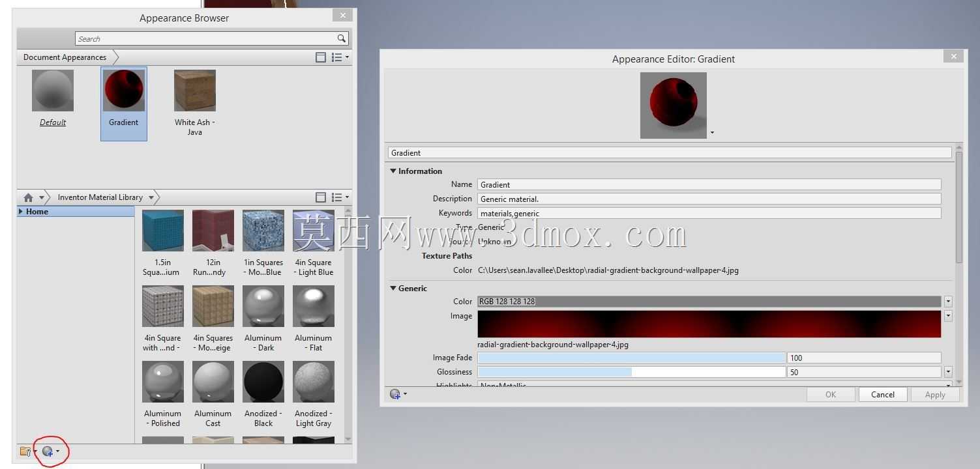The height and width of the screenshot is (469, 980).
Task: Click the Apply button
Action: [x=935, y=395]
